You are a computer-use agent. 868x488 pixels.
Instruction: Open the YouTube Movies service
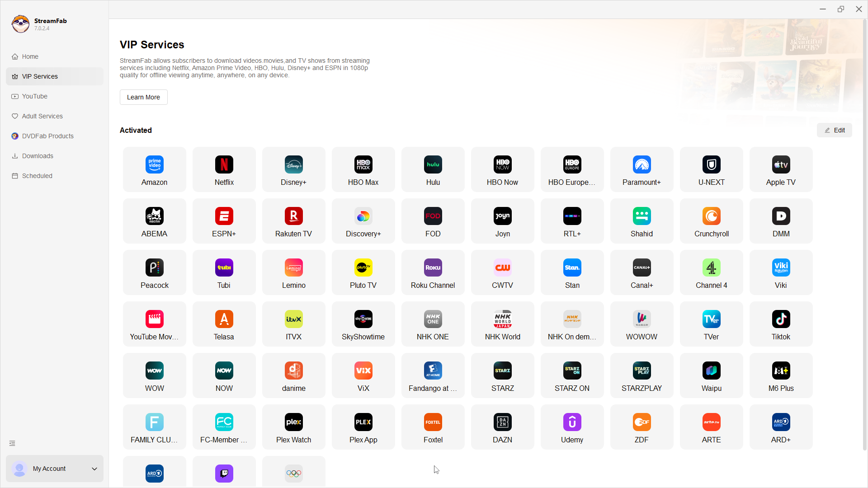(155, 324)
